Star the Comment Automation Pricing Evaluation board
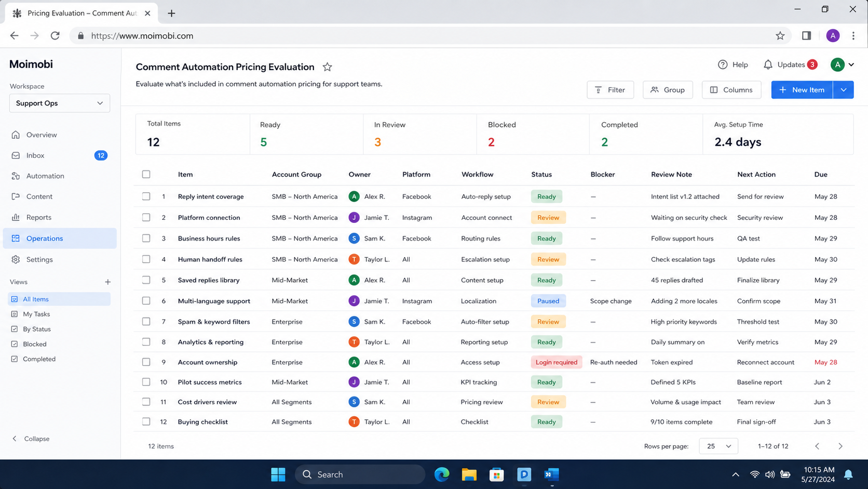The image size is (868, 489). pyautogui.click(x=327, y=67)
